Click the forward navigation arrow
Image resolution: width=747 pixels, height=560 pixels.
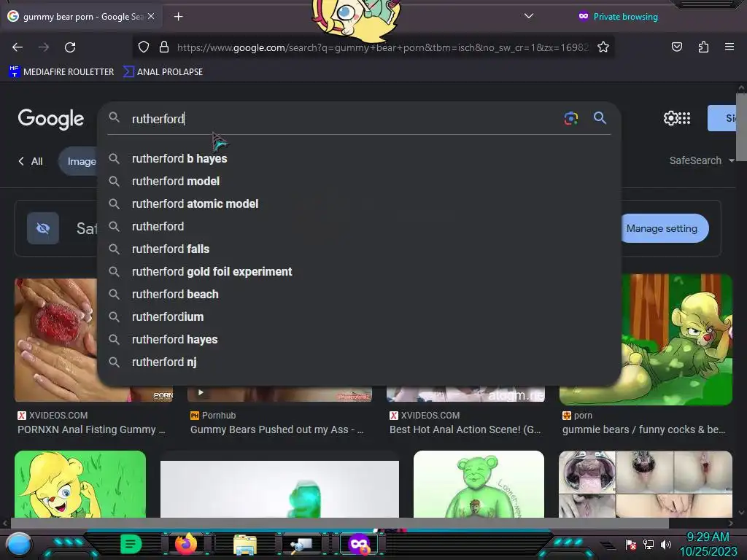click(x=44, y=47)
